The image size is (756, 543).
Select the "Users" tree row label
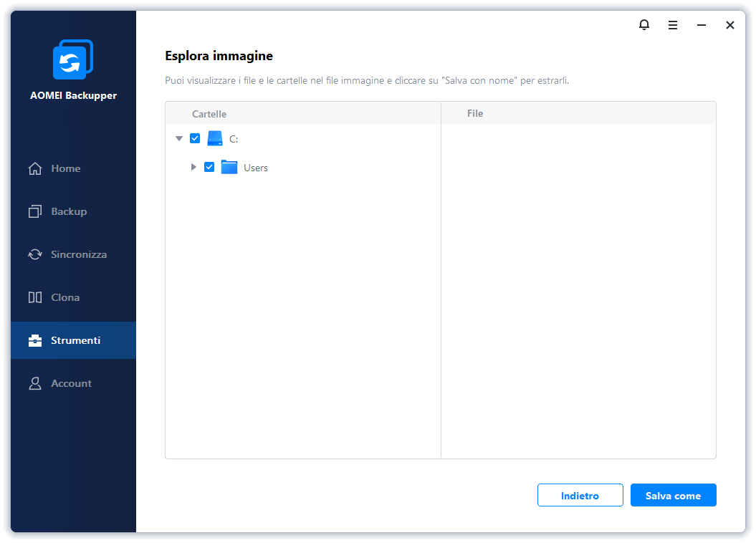[256, 168]
